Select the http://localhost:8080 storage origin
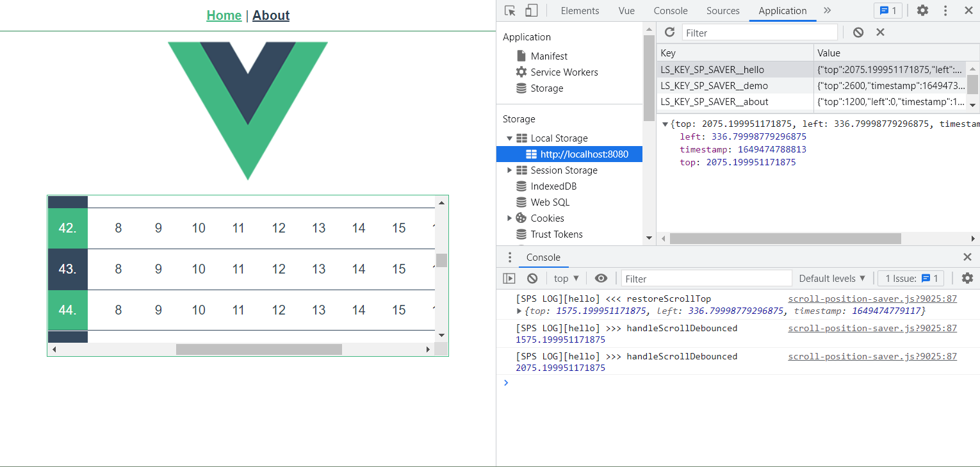 click(569, 154)
